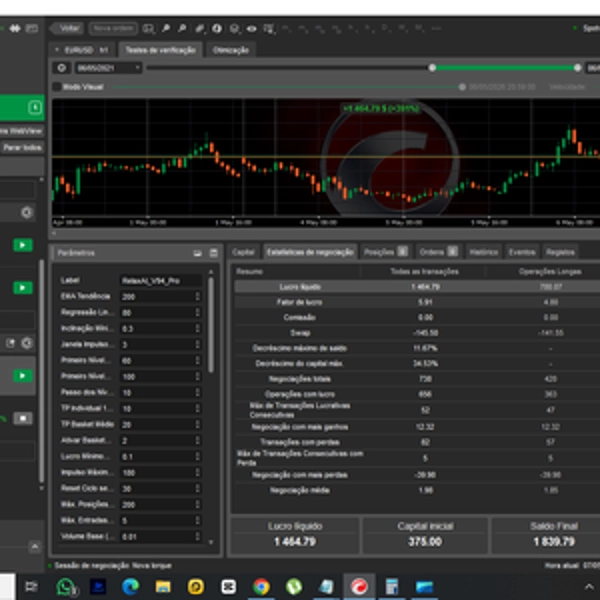The width and height of the screenshot is (600, 600).
Task: Select the Fator de lucro row
Action: 417,302
